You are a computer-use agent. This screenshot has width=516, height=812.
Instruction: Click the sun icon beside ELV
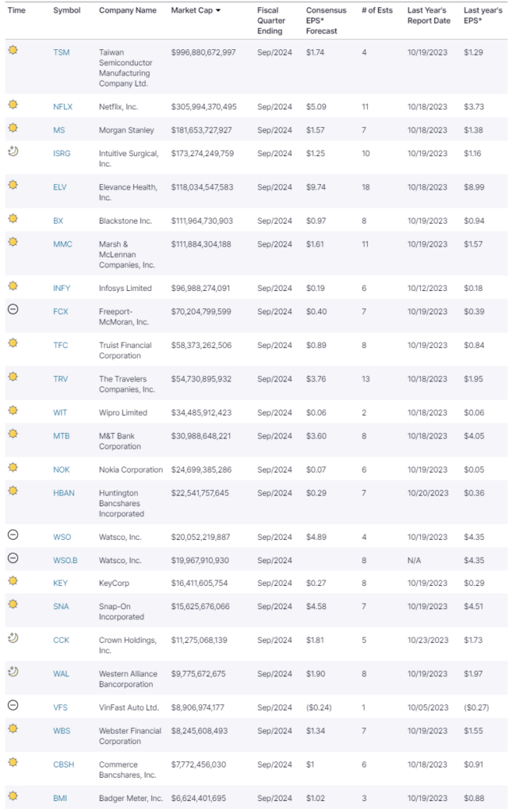(13, 185)
